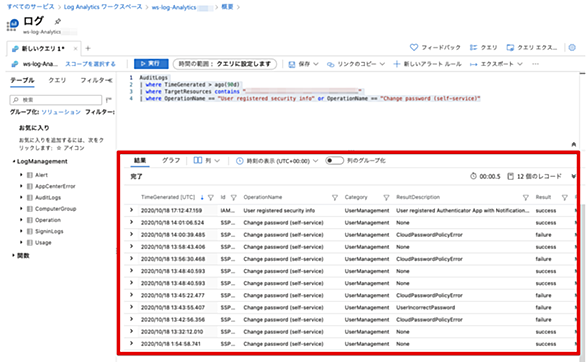Sort by TimeGenerated arrow icon

click(202, 197)
